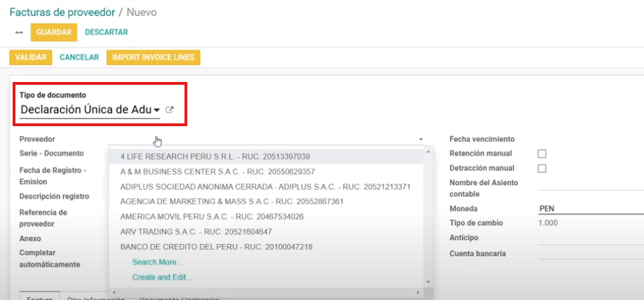
Task: Toggle the Detracción manual checkbox
Action: tap(542, 168)
